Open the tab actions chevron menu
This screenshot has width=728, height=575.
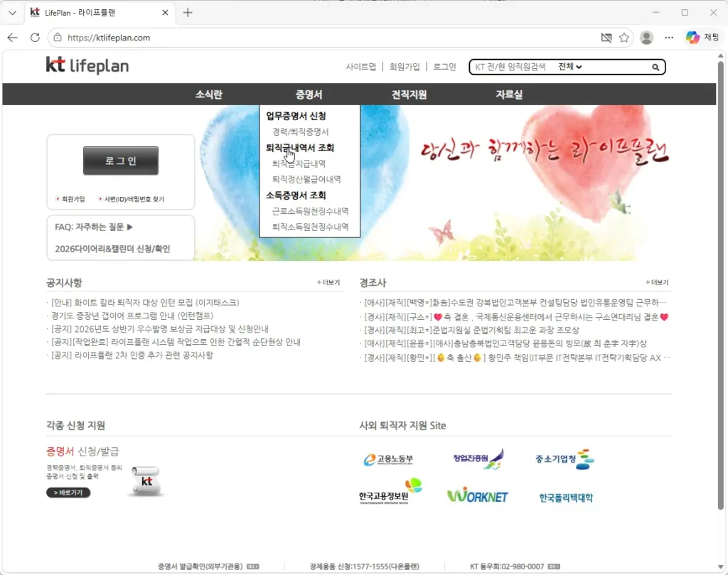coord(13,13)
